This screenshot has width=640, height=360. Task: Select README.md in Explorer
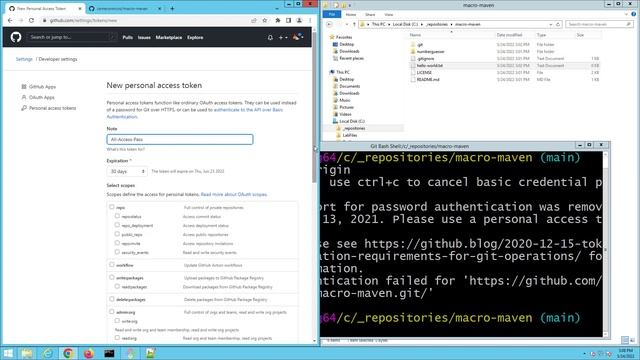click(428, 80)
